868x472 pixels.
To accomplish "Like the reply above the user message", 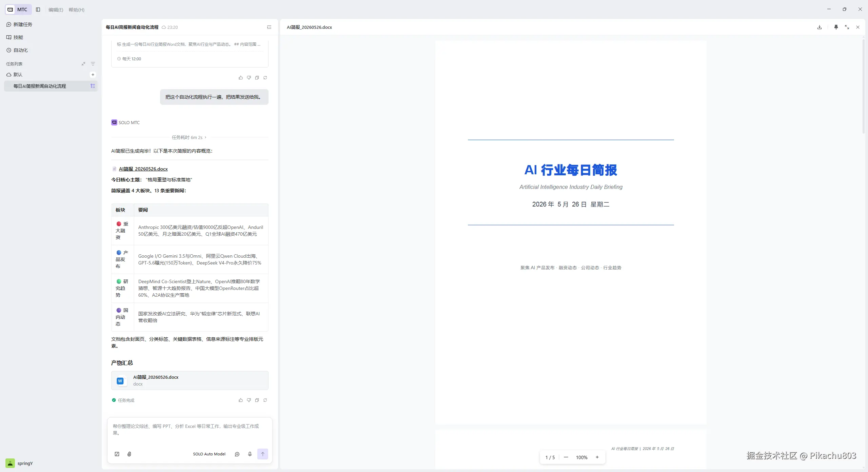I will click(241, 78).
